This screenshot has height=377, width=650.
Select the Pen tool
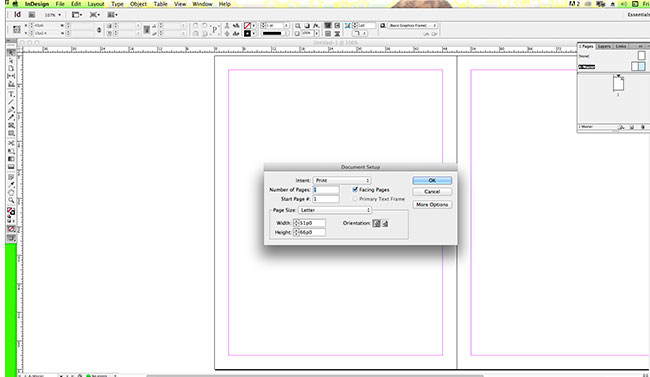(x=11, y=110)
